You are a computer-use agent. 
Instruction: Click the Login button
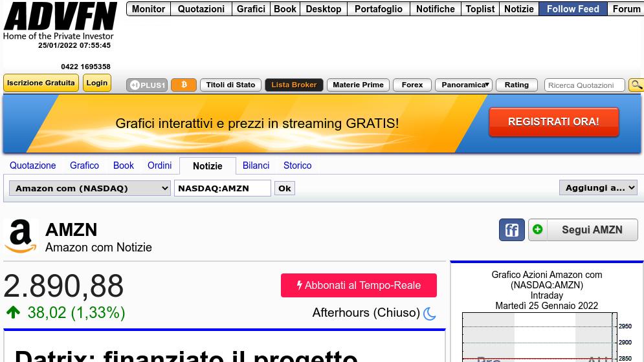tap(97, 83)
